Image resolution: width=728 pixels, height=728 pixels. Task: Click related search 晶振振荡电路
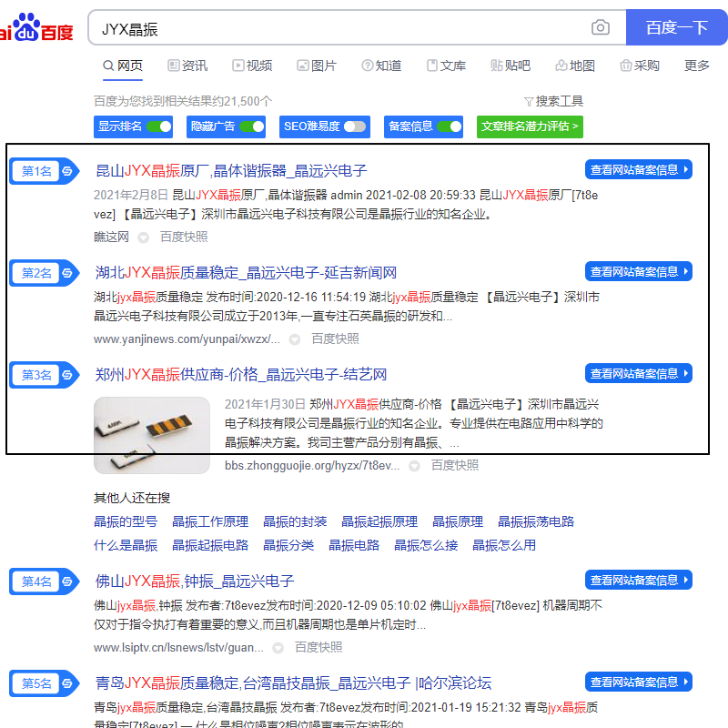[536, 521]
